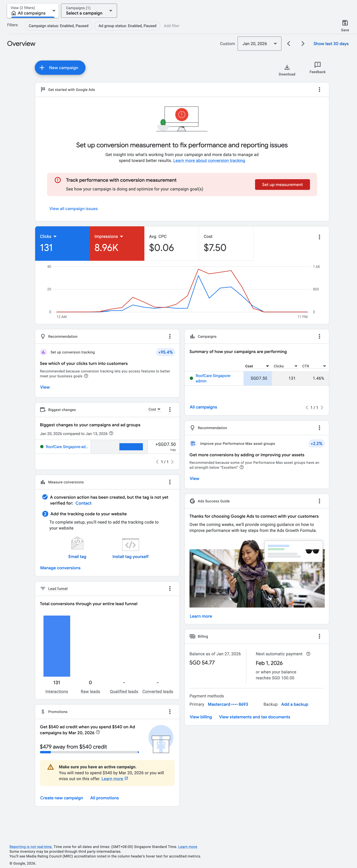The image size is (357, 868).
Task: Open Measure conversions card three-dot menu
Action: pyautogui.click(x=170, y=482)
